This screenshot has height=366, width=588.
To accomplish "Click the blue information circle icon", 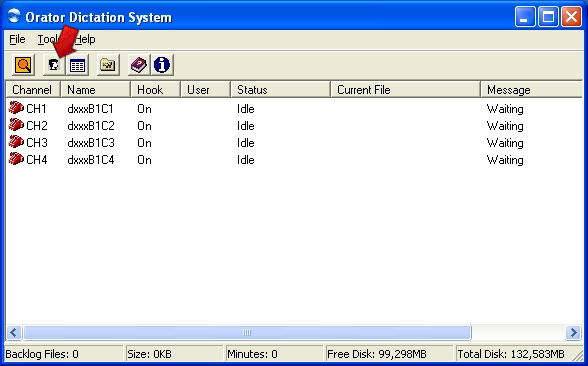I will 162,65.
